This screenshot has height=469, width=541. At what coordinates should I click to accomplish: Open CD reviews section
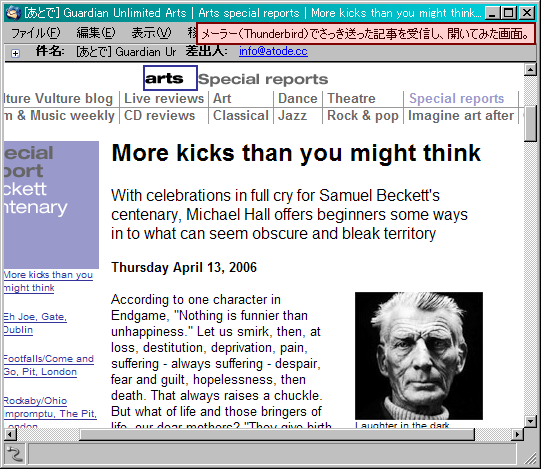point(159,116)
